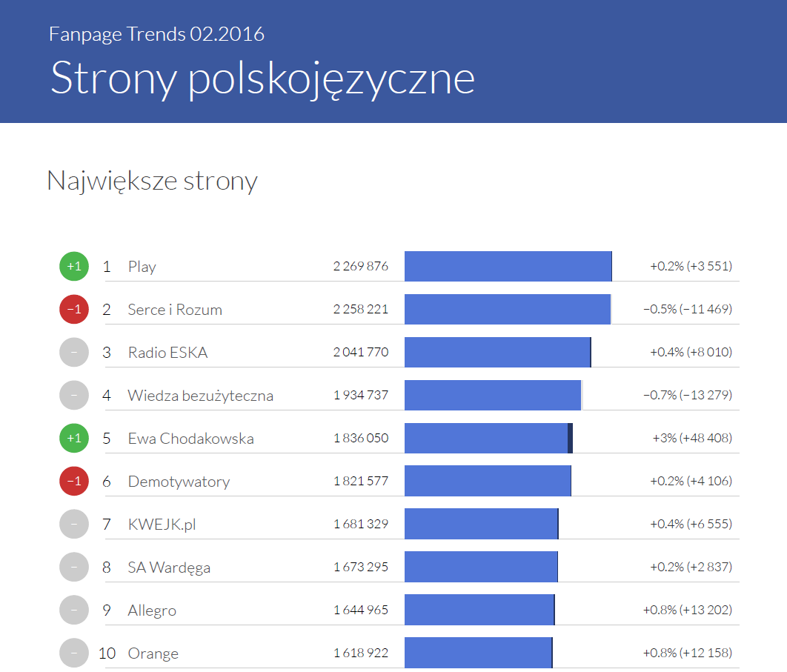
Task: Click the gray badge beside Wiedza bezużyteczna
Action: [74, 395]
